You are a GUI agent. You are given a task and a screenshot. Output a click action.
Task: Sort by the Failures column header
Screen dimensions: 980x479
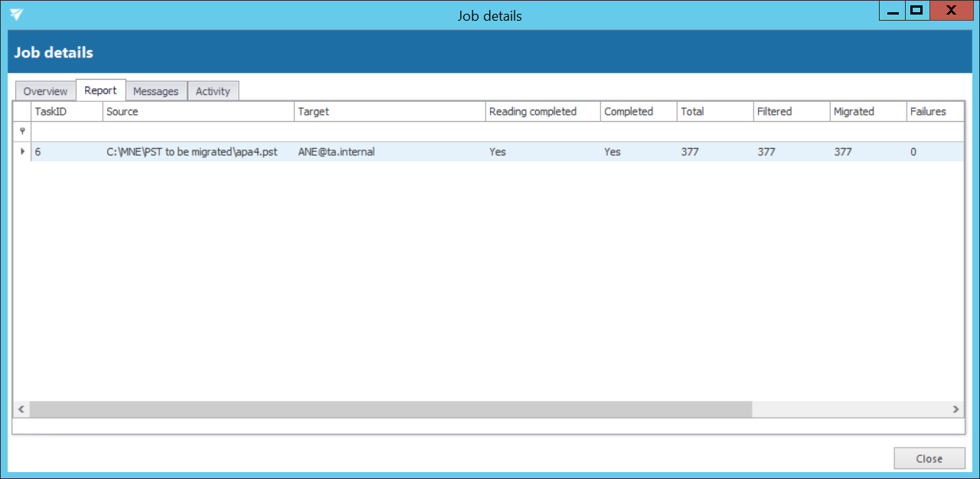pos(933,112)
